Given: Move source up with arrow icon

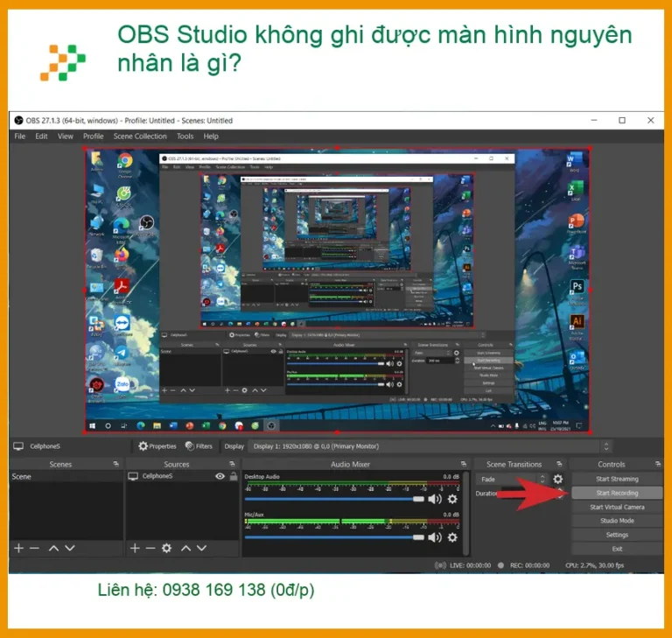Looking at the screenshot, I should (x=185, y=548).
